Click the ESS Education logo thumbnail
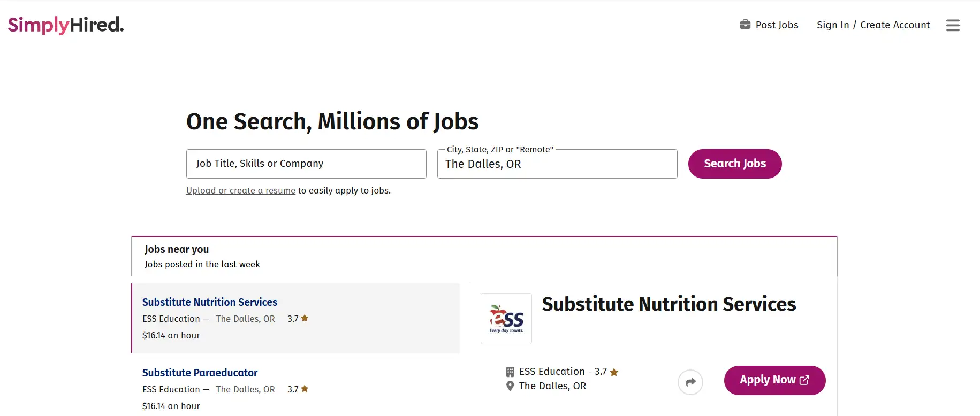The width and height of the screenshot is (980, 416). point(506,319)
